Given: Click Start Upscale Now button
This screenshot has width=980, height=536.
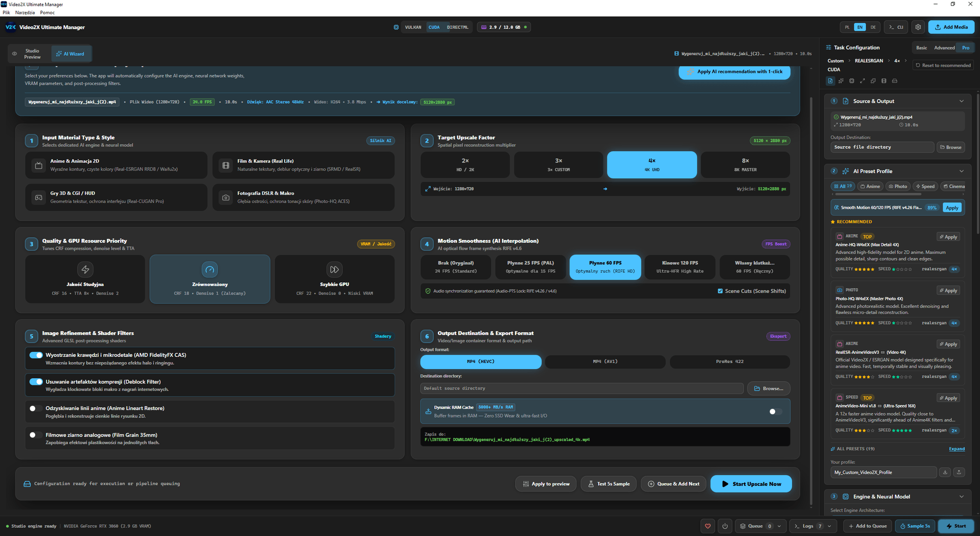Looking at the screenshot, I should (x=751, y=484).
